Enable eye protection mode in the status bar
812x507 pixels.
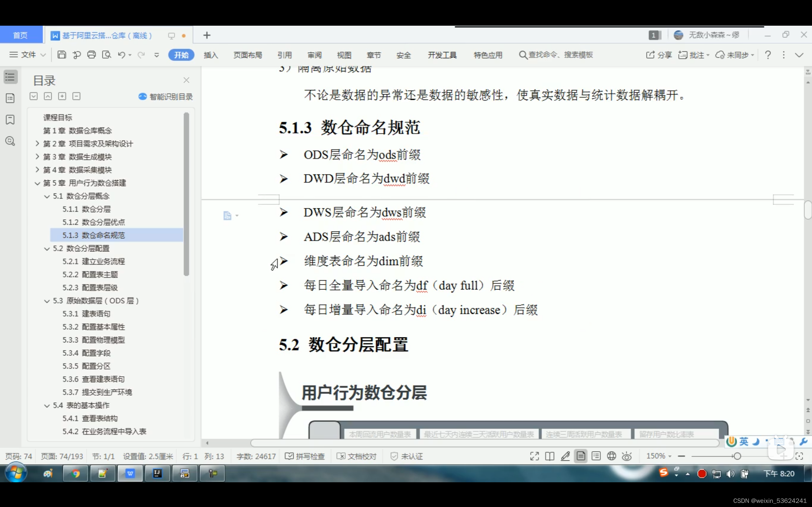[x=626, y=456]
